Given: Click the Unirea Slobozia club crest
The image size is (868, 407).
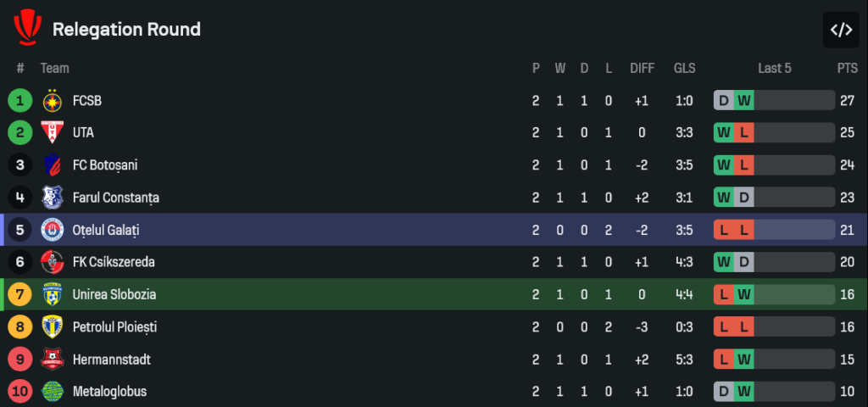Looking at the screenshot, I should (x=53, y=295).
